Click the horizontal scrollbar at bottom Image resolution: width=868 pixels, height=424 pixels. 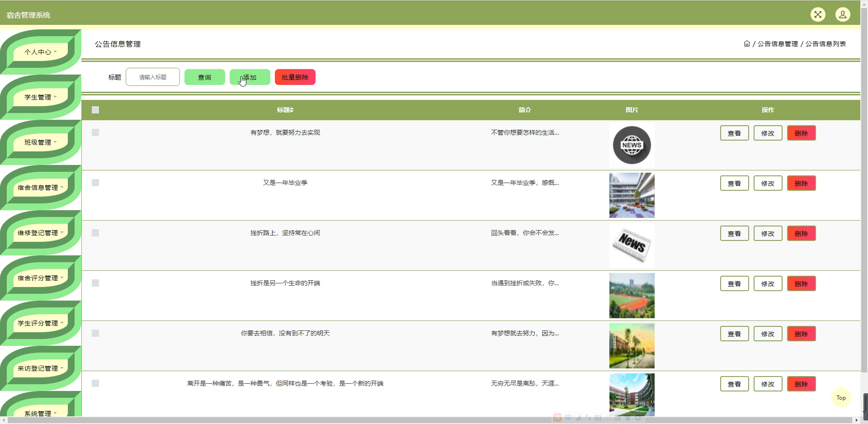429,420
